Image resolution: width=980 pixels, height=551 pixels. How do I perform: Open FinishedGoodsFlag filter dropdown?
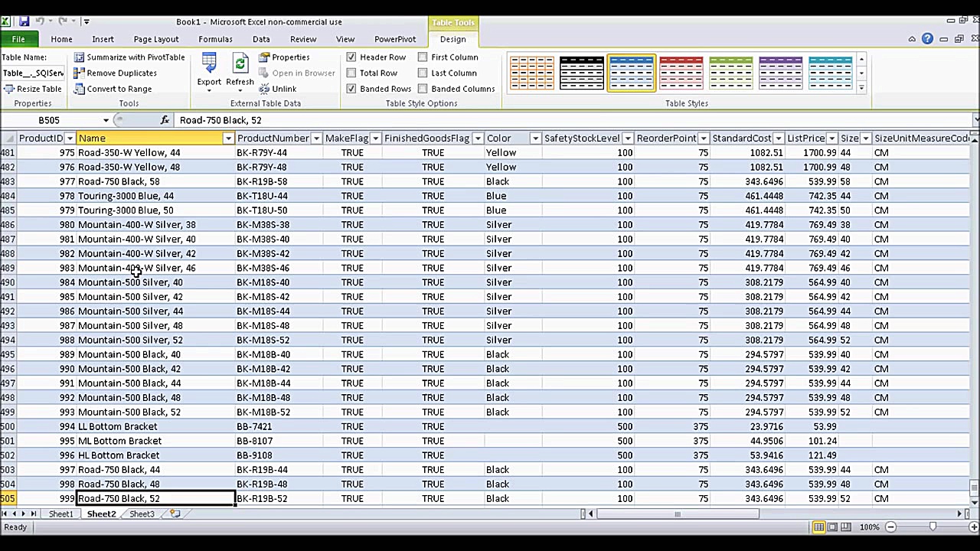point(478,139)
